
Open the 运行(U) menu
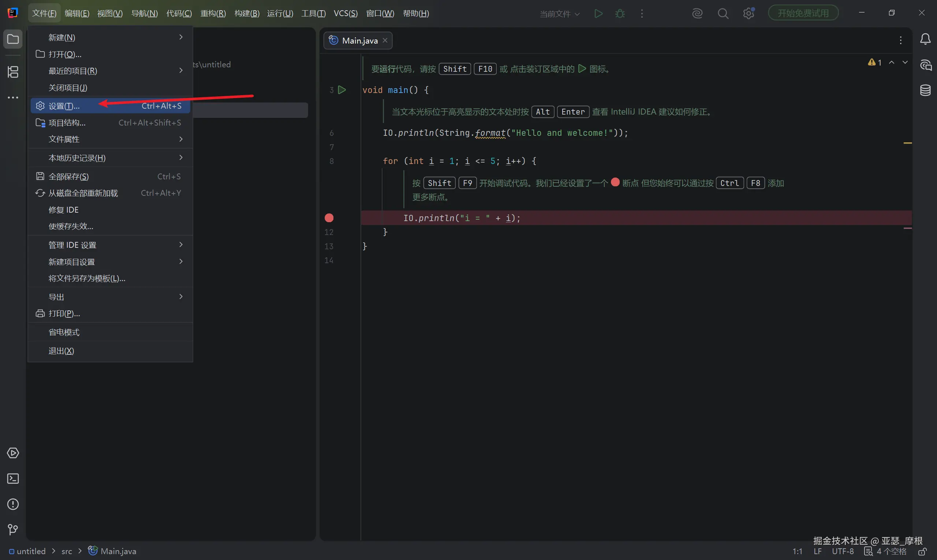click(x=280, y=14)
